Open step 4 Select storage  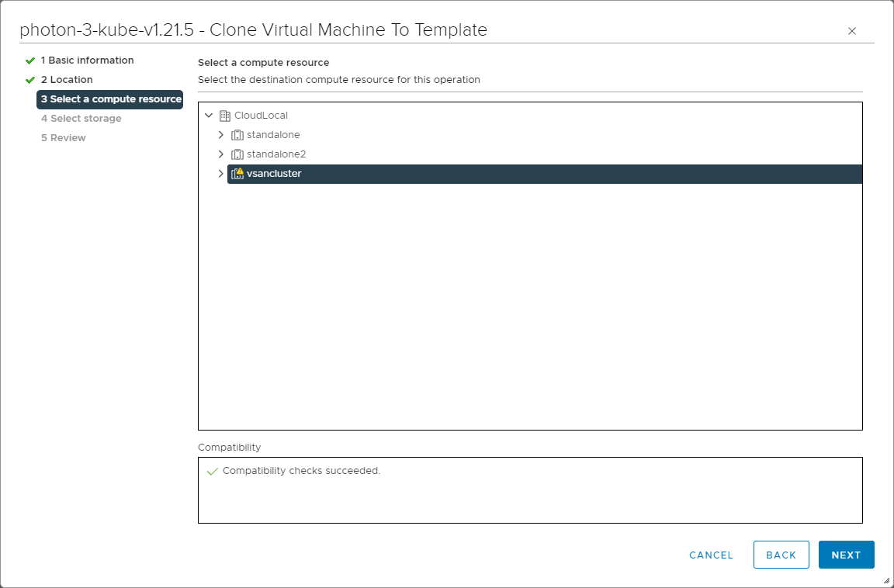click(x=81, y=119)
